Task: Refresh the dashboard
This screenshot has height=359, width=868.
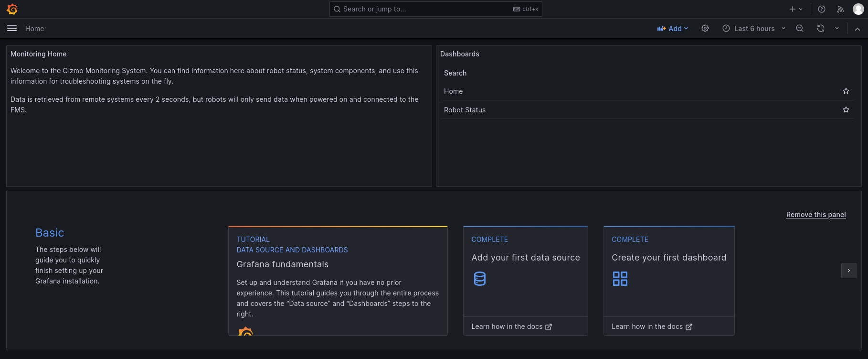Action: tap(821, 29)
